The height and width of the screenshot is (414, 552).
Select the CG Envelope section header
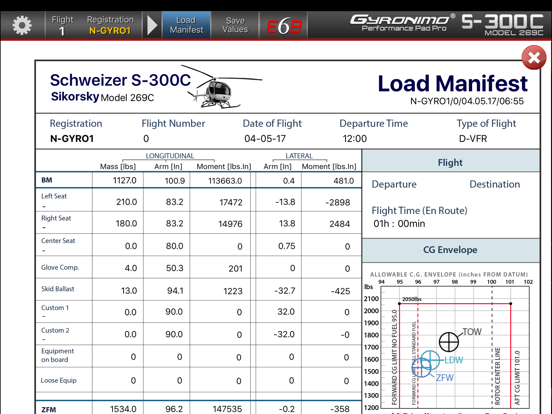[450, 250]
